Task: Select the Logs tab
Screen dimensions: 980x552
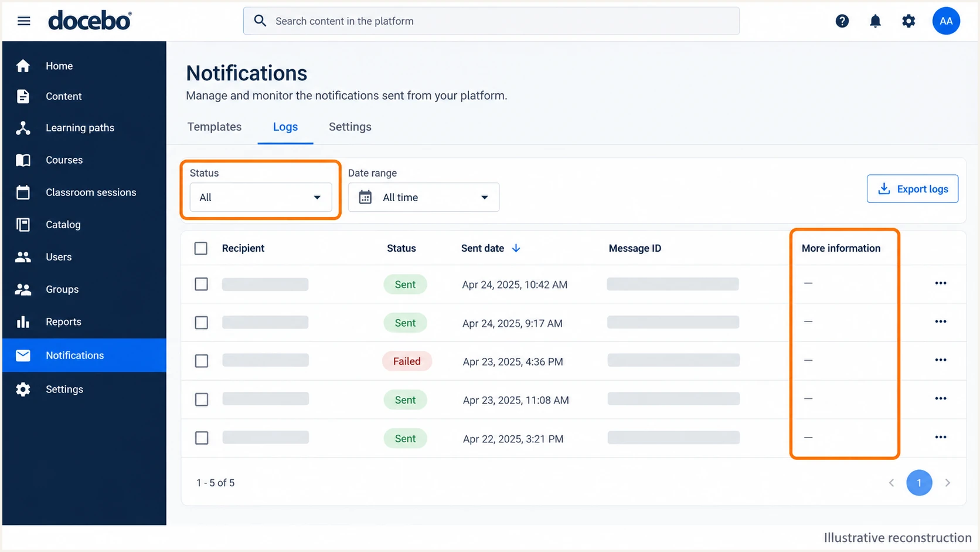Action: (x=285, y=127)
